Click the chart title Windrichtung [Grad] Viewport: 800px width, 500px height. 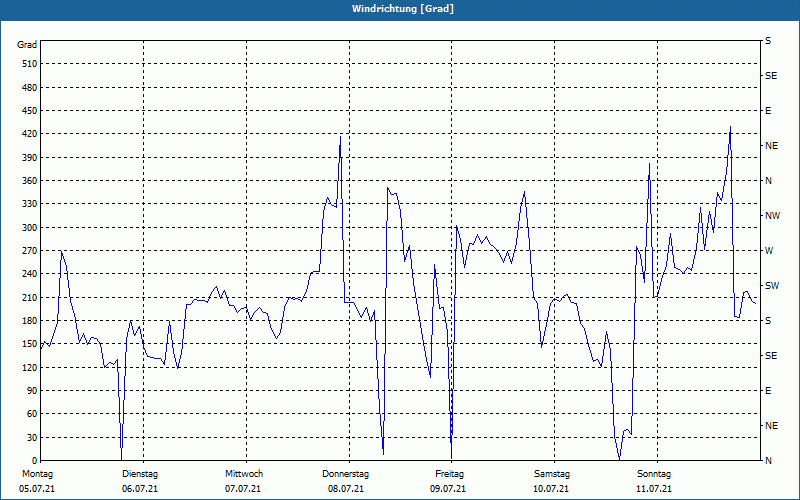pyautogui.click(x=403, y=9)
